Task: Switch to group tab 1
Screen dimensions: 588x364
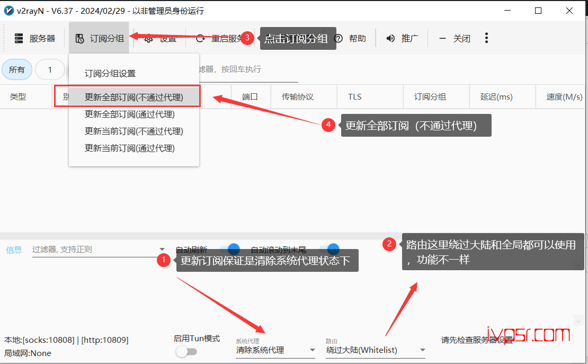Action: click(x=50, y=69)
